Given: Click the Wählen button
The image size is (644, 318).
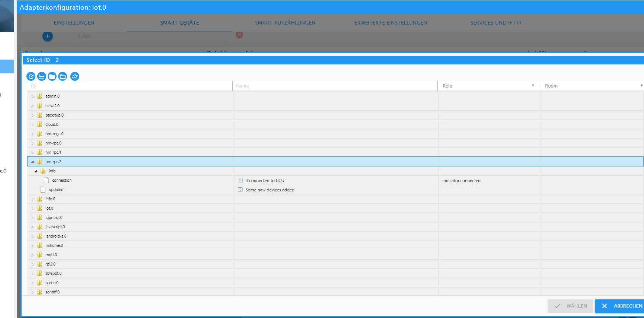Looking at the screenshot, I should click(x=570, y=306).
